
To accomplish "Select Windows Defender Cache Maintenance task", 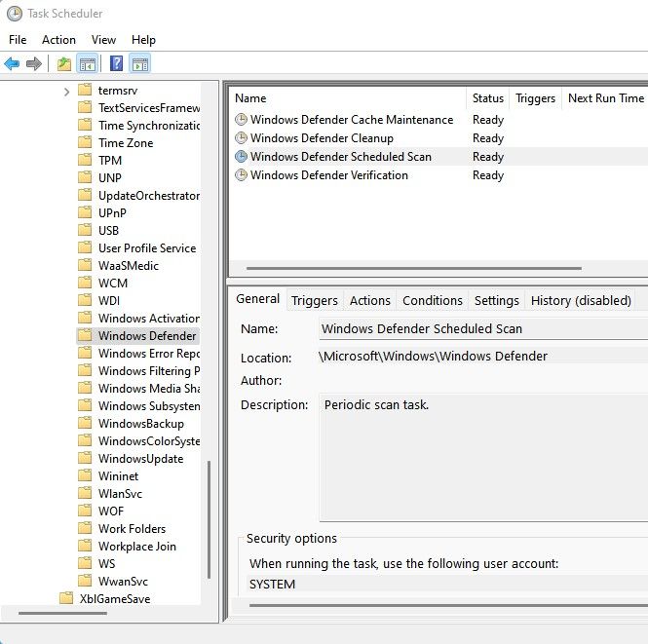I will [351, 120].
